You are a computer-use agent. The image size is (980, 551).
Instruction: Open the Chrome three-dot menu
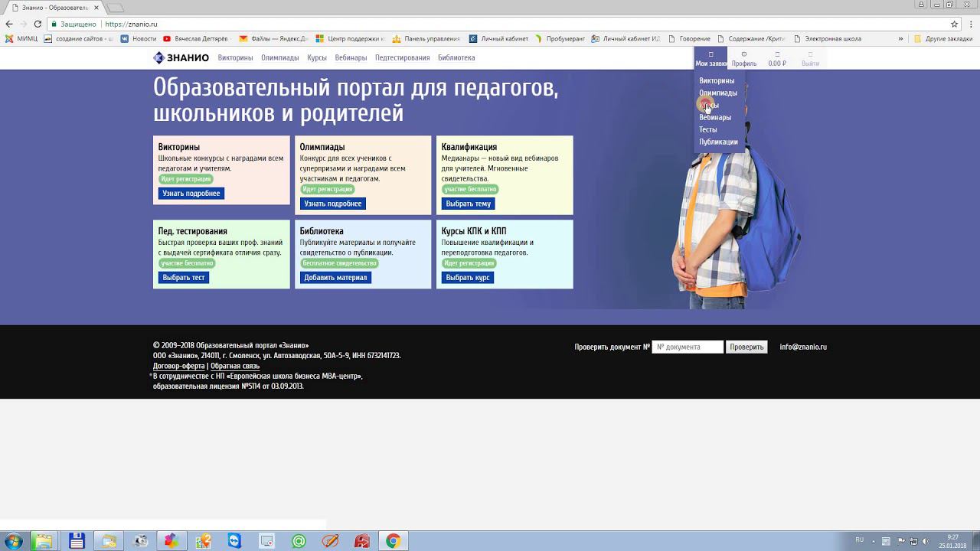(x=971, y=24)
